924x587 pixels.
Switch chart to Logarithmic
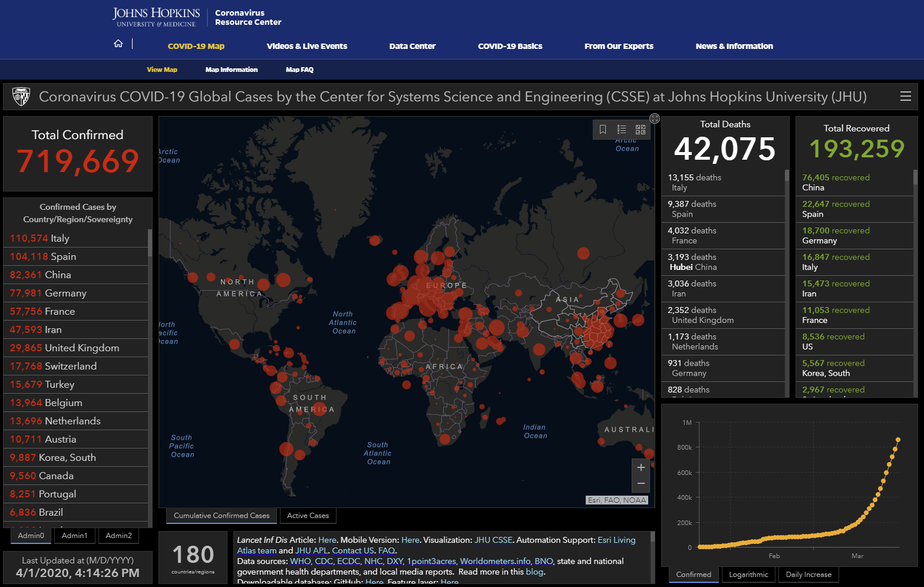click(748, 575)
